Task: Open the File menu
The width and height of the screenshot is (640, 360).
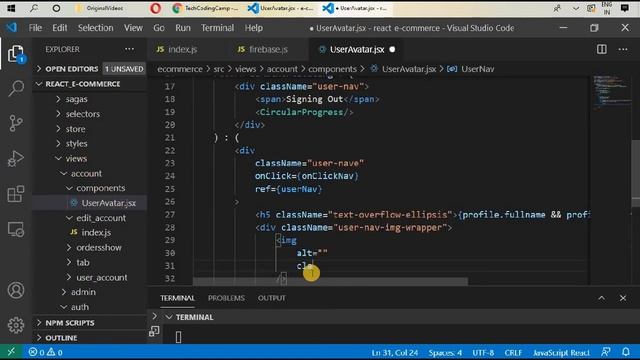Action: [x=35, y=28]
